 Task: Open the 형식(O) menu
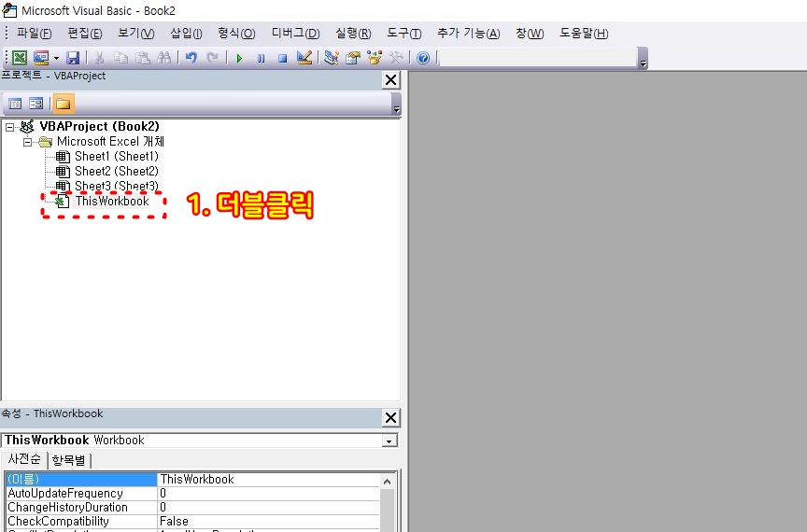point(236,34)
